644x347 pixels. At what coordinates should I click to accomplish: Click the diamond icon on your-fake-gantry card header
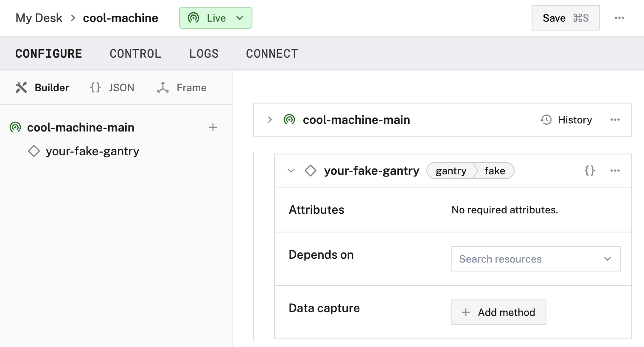pyautogui.click(x=311, y=171)
